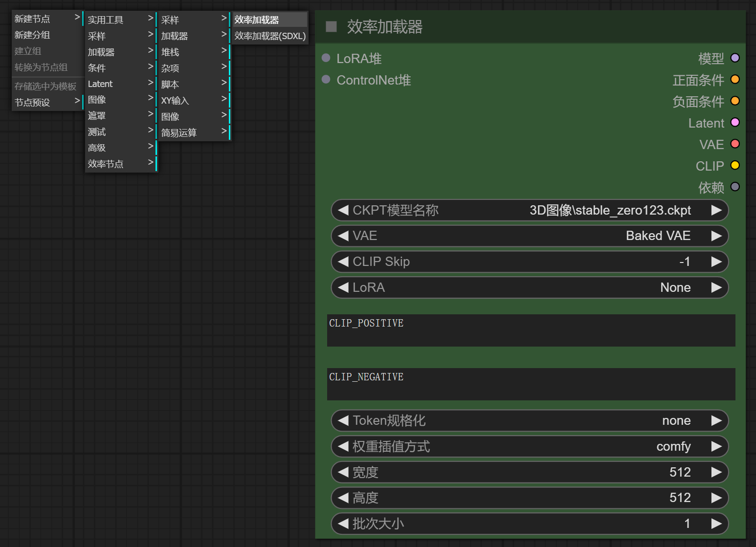The width and height of the screenshot is (756, 547).
Task: Click the 宽度 value 512
Action: [680, 472]
